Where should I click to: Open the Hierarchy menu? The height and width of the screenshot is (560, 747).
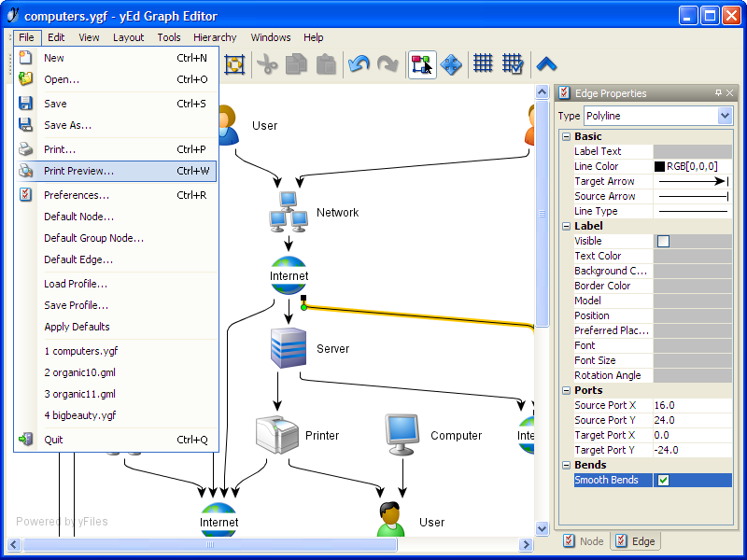215,37
